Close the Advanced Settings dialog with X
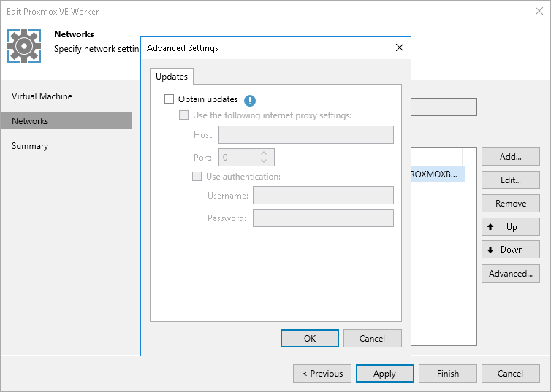 (399, 48)
